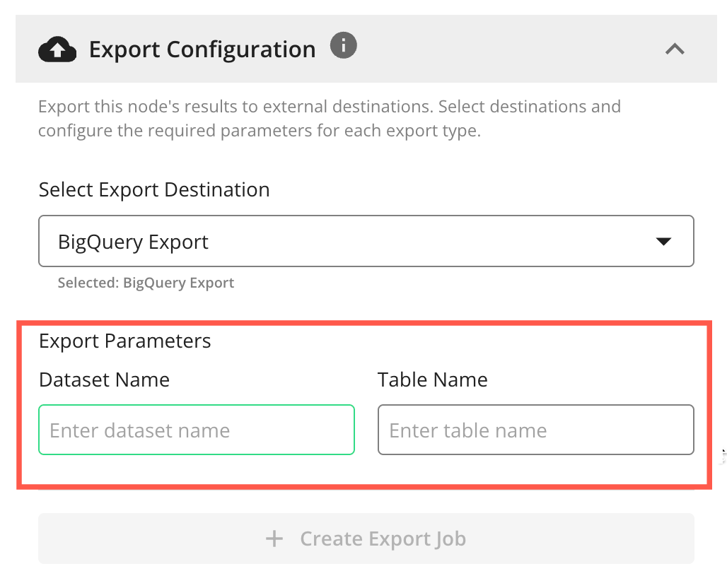727x588 pixels.
Task: Click the Table Name field label
Action: click(x=432, y=380)
